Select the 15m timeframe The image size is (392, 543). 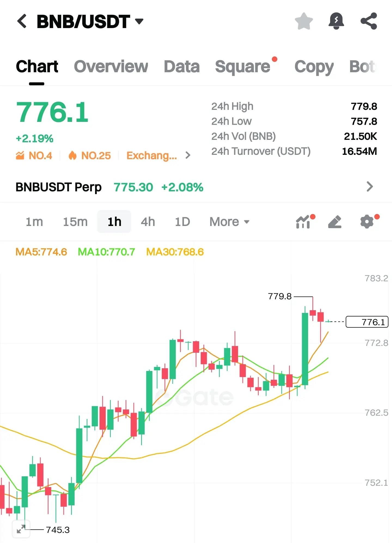click(x=75, y=222)
